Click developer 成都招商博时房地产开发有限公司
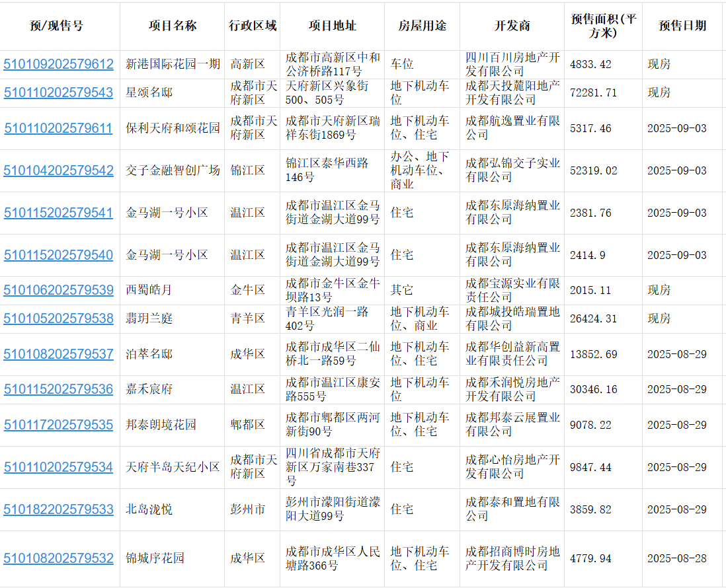The height and width of the screenshot is (588, 726). (512, 558)
